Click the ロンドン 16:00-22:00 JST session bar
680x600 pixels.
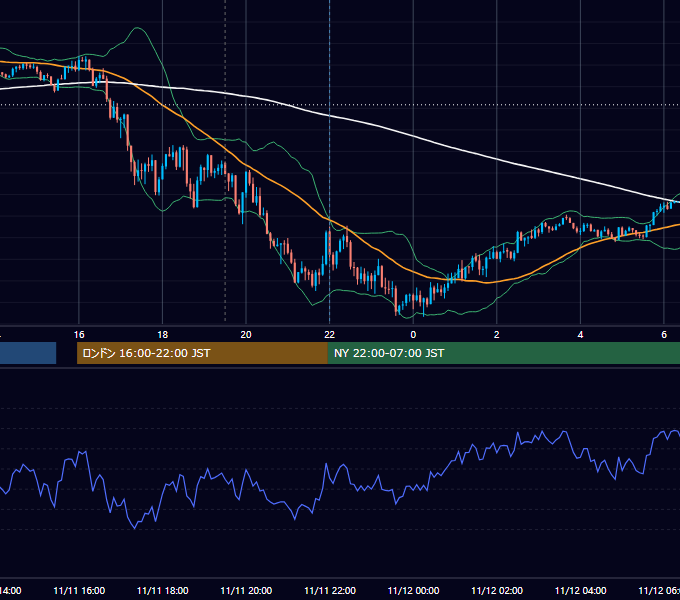(x=202, y=353)
